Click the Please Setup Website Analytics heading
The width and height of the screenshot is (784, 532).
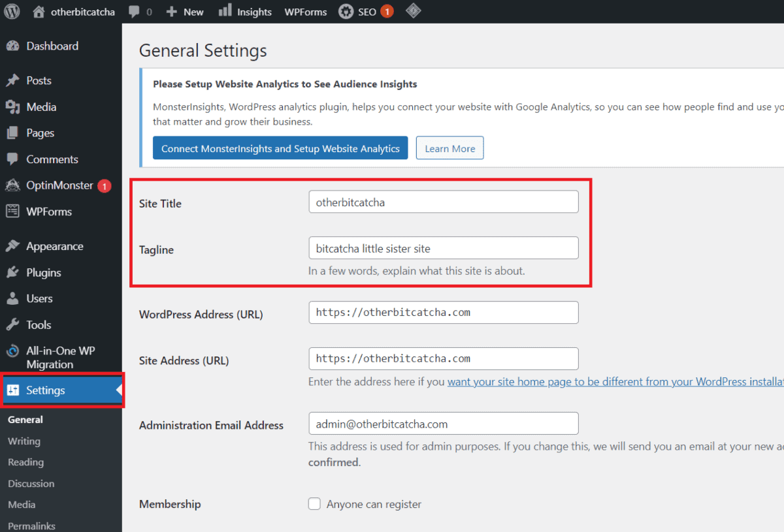(285, 84)
